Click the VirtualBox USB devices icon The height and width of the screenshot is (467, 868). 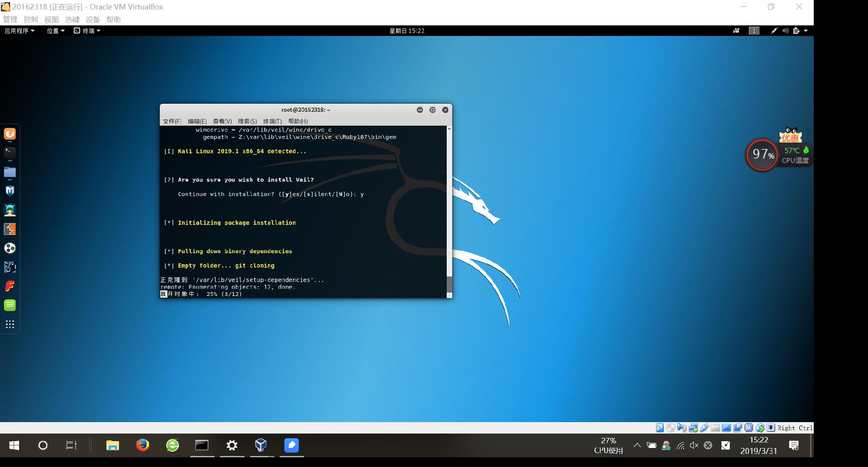[x=704, y=428]
